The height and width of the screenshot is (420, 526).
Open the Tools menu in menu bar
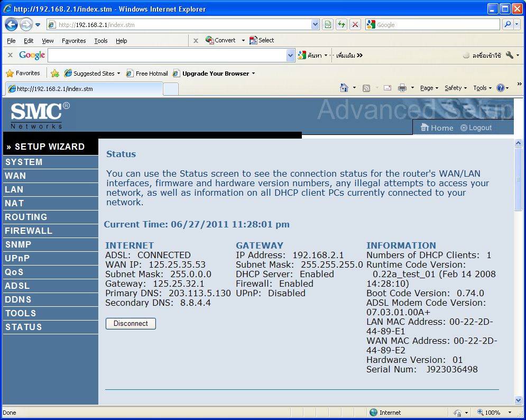[x=100, y=41]
